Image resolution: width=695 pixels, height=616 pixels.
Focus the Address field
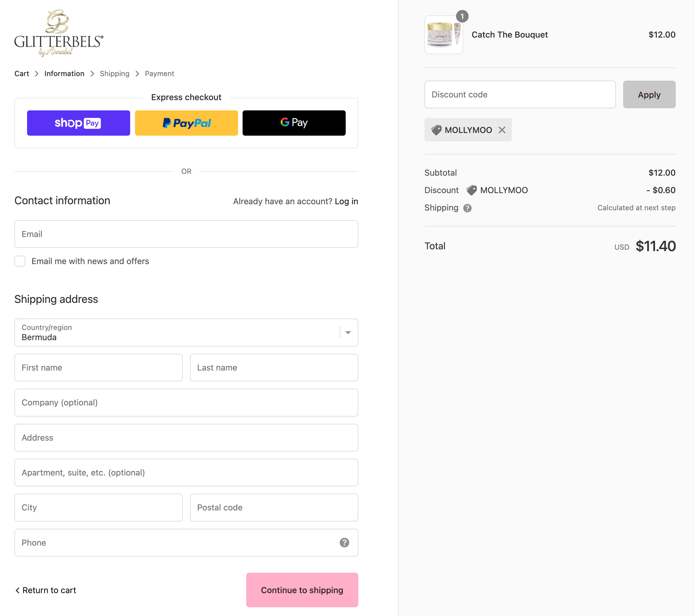click(186, 438)
